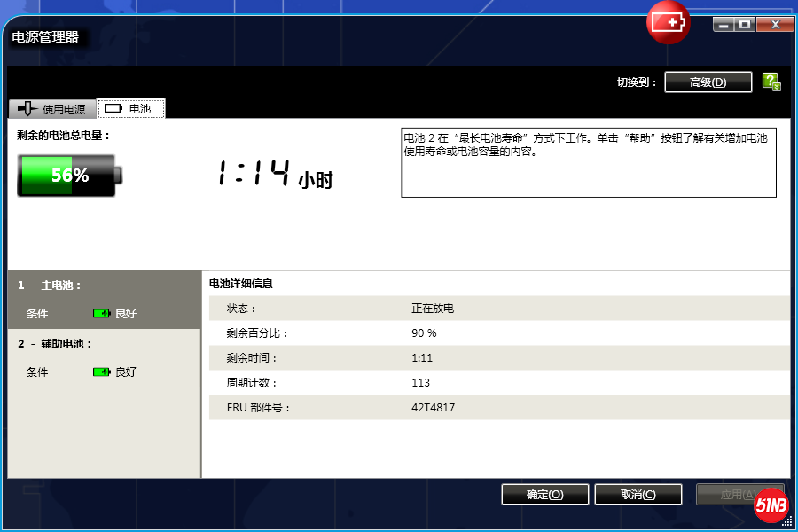This screenshot has width=798, height=532.
Task: Click the large battery graphic showing 56%
Action: tap(66, 175)
